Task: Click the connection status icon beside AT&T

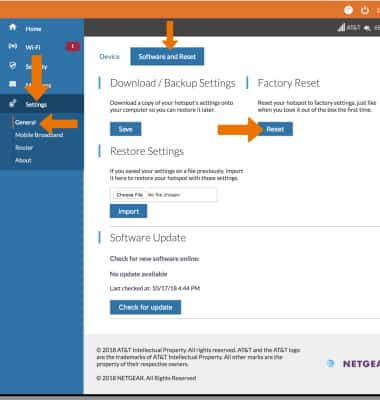Action: click(x=367, y=28)
